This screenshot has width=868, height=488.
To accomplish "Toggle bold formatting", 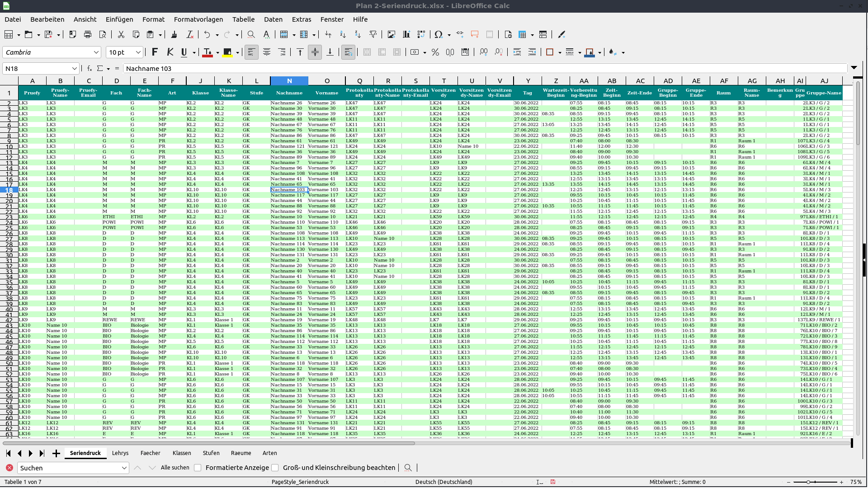I will (155, 52).
